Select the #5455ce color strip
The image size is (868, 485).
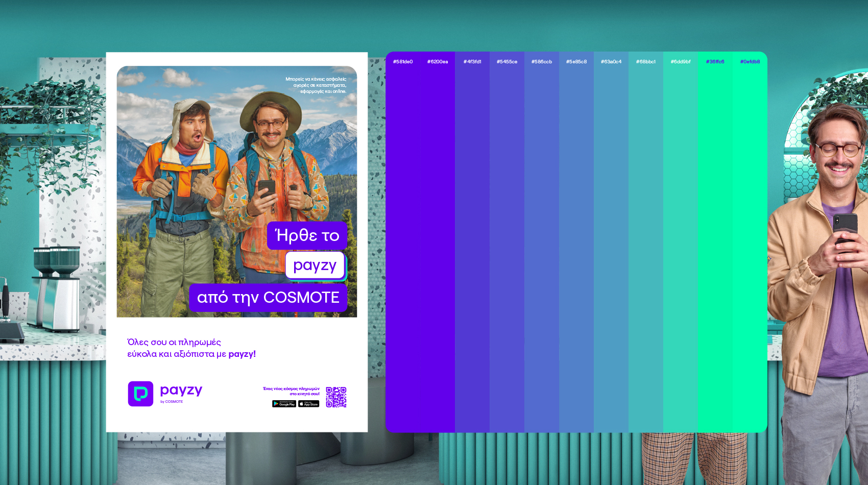click(507, 242)
